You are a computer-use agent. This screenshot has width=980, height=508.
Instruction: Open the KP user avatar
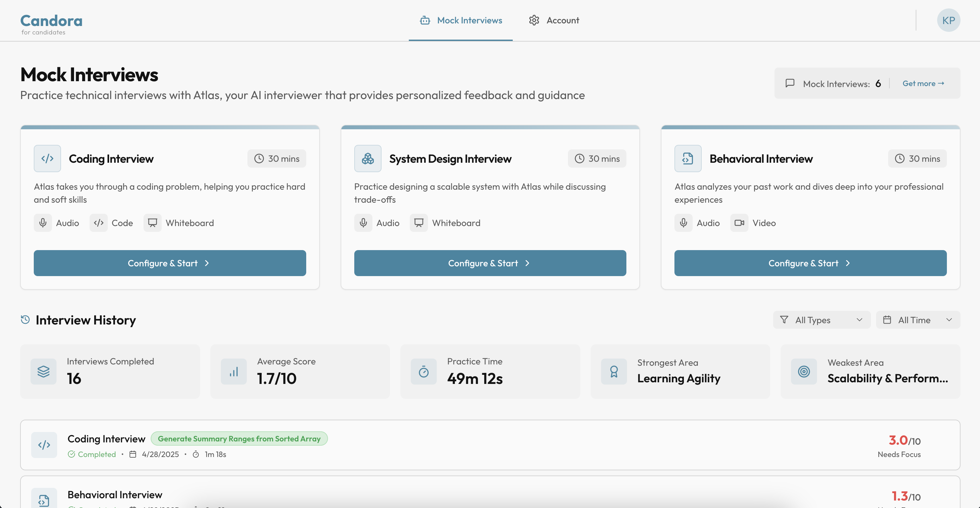pyautogui.click(x=948, y=20)
